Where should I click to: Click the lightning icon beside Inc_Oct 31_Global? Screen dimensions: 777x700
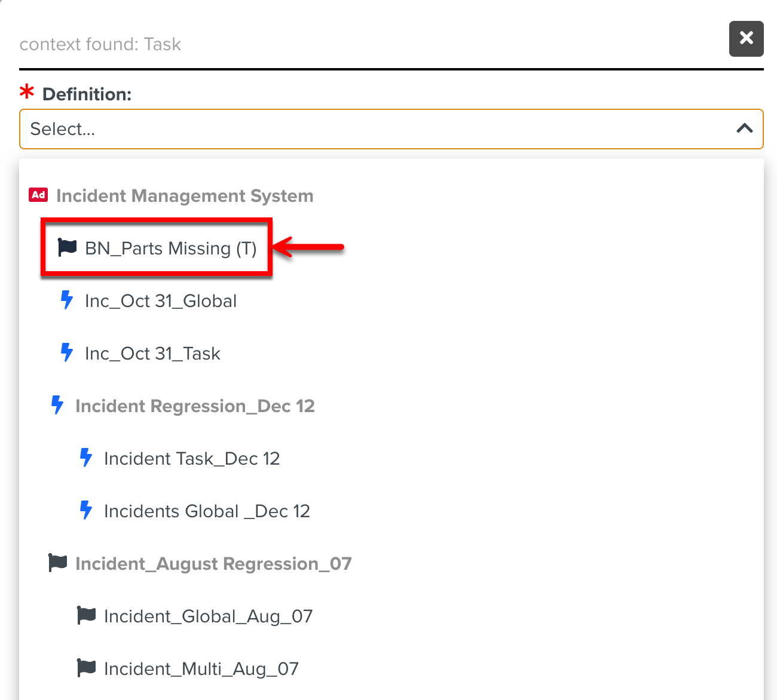tap(67, 300)
